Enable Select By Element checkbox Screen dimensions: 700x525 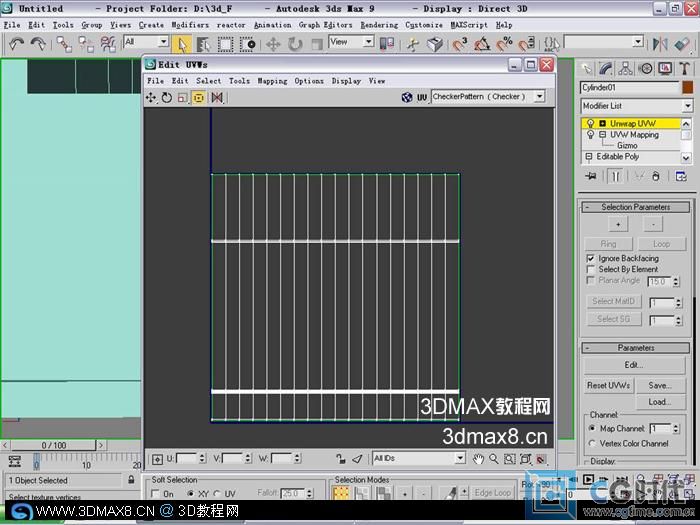coord(591,269)
